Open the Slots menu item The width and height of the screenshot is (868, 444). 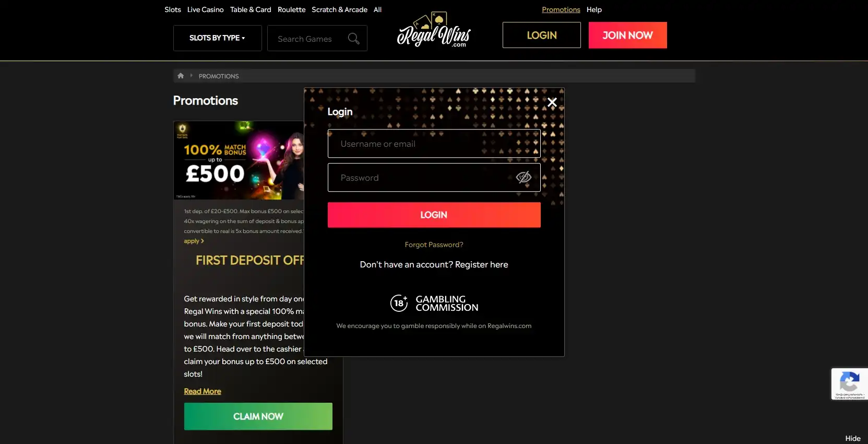pos(173,9)
